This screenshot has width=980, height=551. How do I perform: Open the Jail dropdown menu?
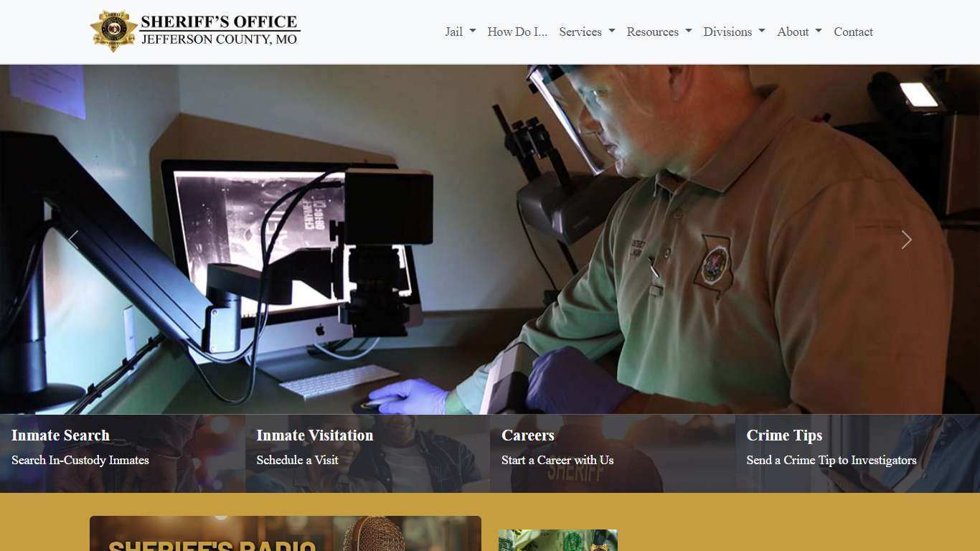point(459,32)
